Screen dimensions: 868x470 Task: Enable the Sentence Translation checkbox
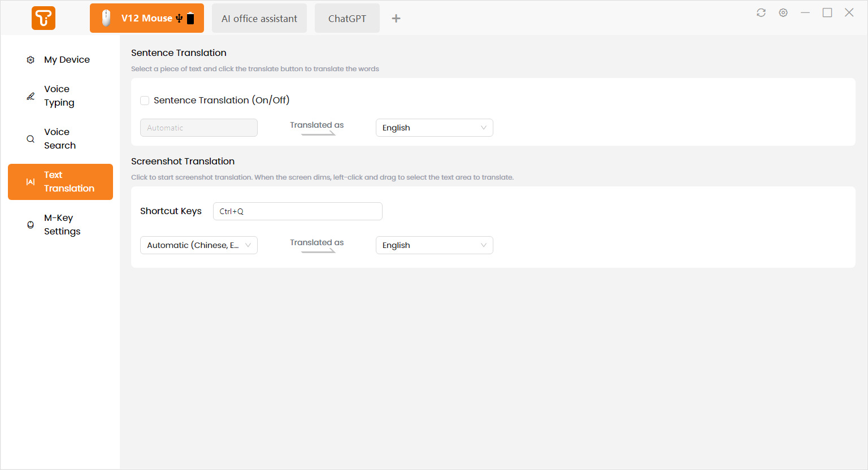[145, 101]
